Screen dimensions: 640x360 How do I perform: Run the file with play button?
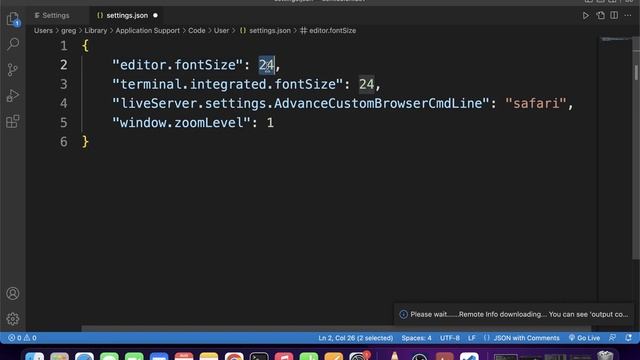(586, 16)
